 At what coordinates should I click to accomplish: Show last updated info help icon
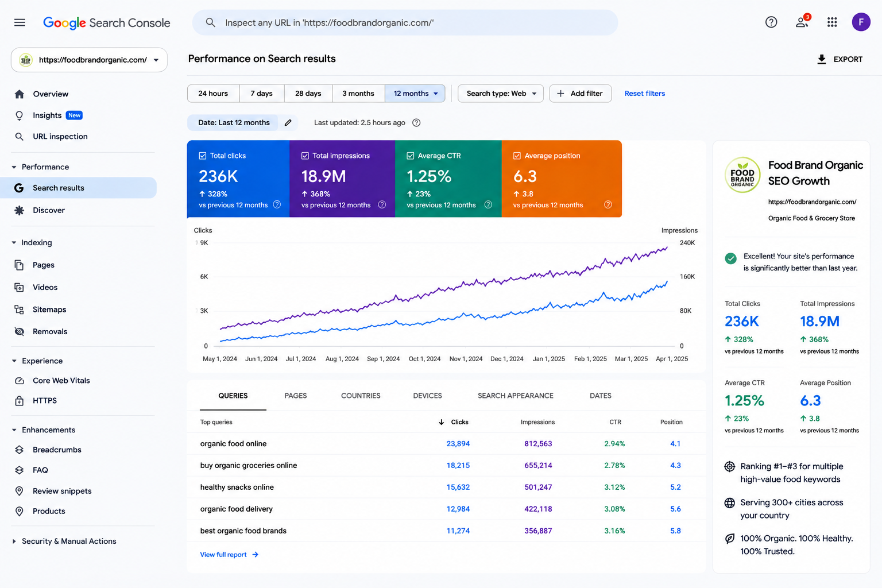417,122
